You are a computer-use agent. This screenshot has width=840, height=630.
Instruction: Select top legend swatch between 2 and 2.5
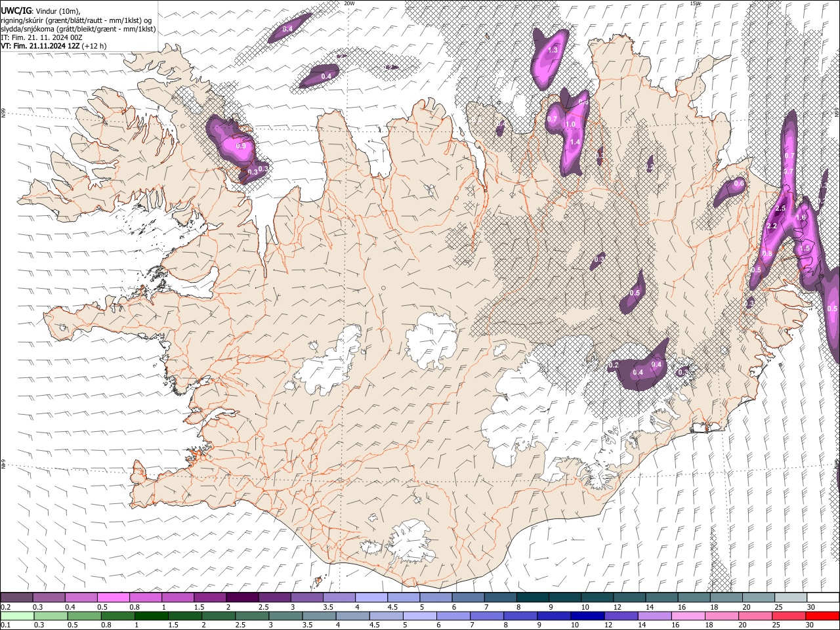(x=242, y=597)
